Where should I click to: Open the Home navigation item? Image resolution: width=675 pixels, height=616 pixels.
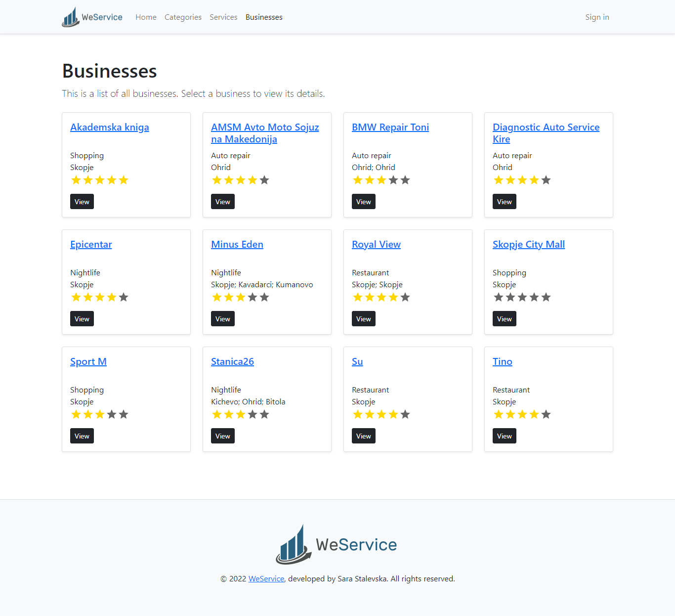146,17
